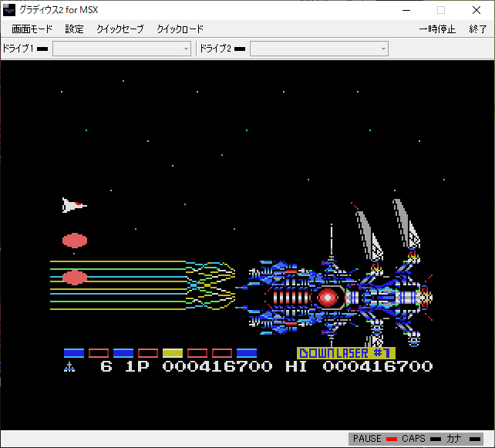Open the 設定 menu
Image resolution: width=495 pixels, height=448 pixels.
click(x=74, y=29)
